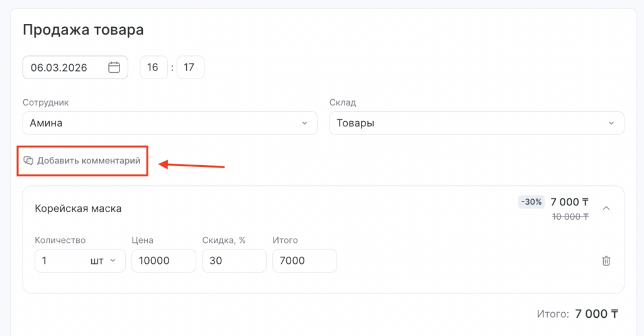644x336 pixels.
Task: Click the Скидка percent input field
Action: [x=234, y=261]
